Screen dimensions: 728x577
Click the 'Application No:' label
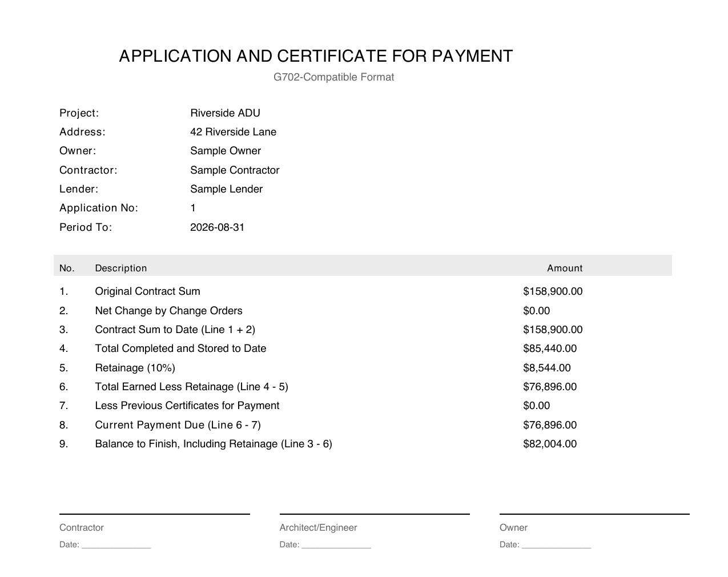99,208
